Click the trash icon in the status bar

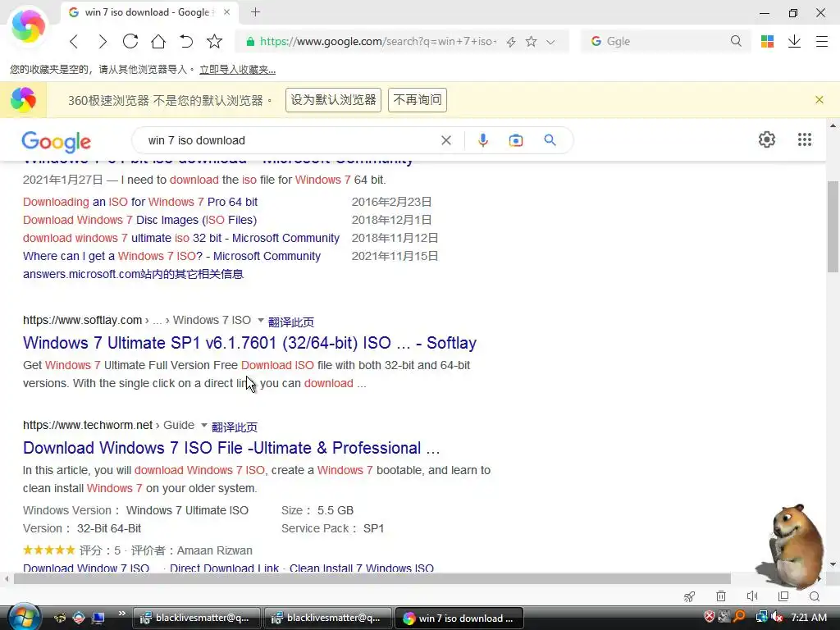pyautogui.click(x=721, y=596)
